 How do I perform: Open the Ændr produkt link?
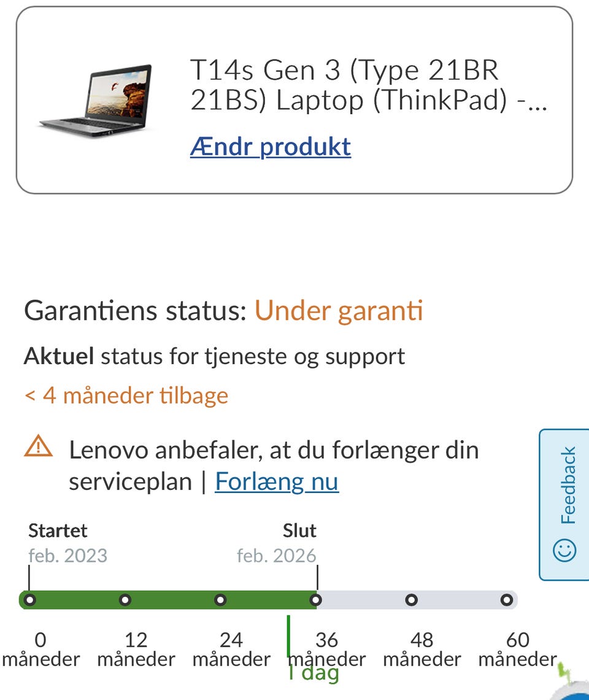270,147
